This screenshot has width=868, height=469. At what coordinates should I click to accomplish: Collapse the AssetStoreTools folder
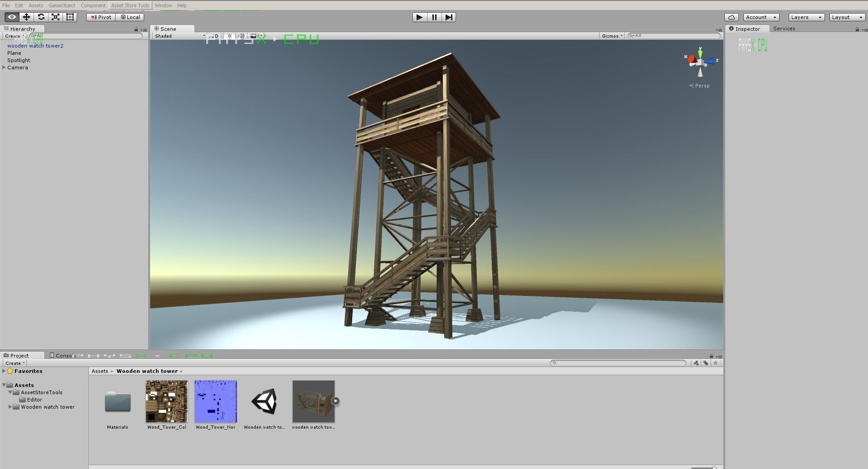click(10, 392)
